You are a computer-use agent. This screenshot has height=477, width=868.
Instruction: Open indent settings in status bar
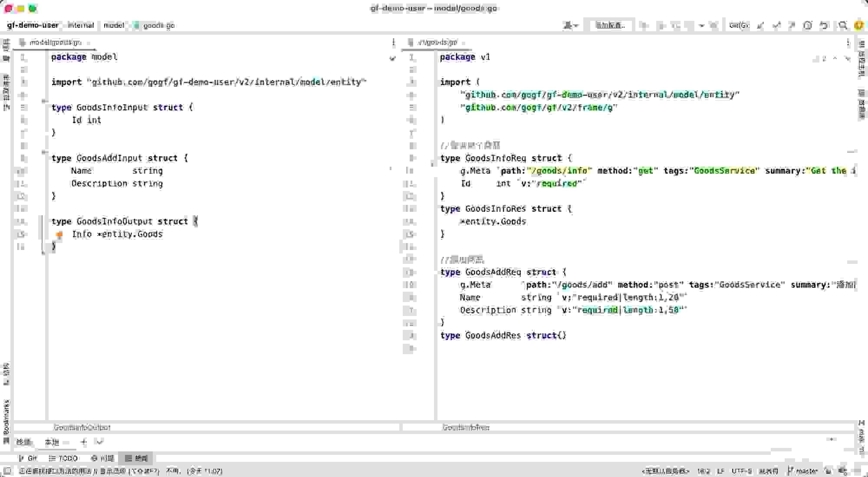(x=768, y=471)
